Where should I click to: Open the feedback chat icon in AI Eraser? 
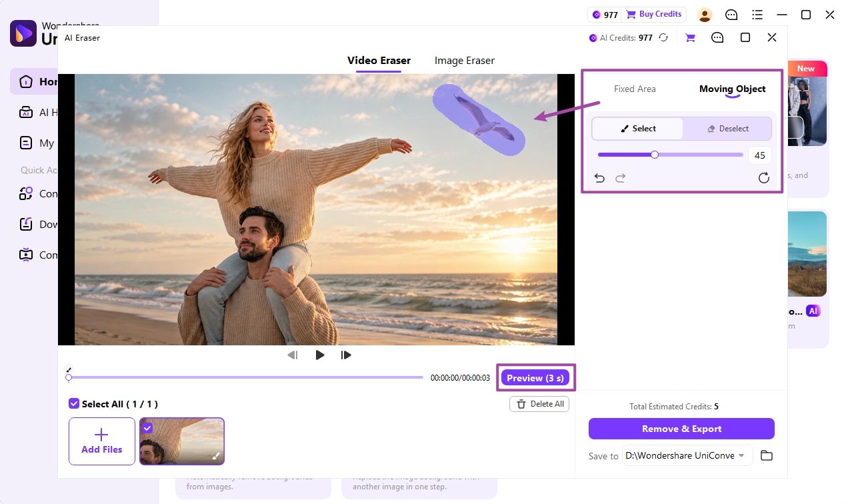[717, 38]
